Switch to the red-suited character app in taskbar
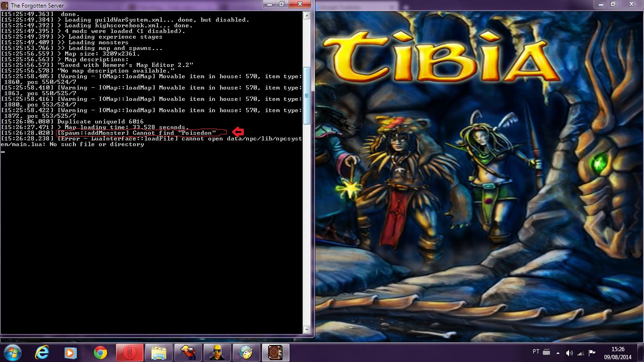 click(x=188, y=352)
